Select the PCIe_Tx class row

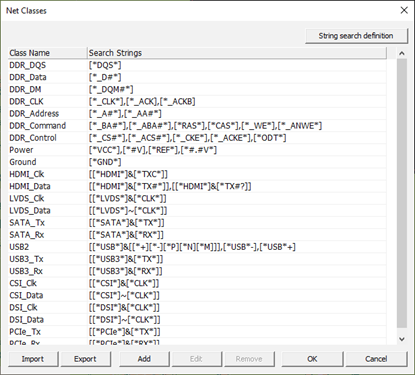(x=197, y=332)
